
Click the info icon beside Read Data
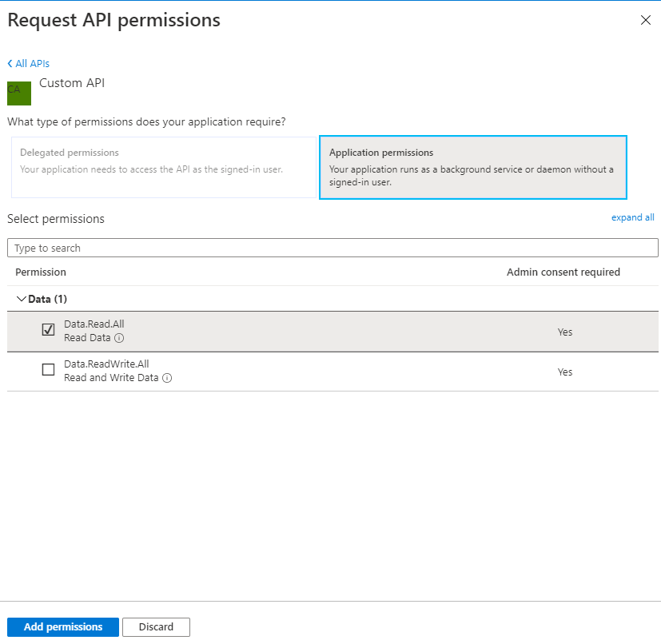pos(119,338)
